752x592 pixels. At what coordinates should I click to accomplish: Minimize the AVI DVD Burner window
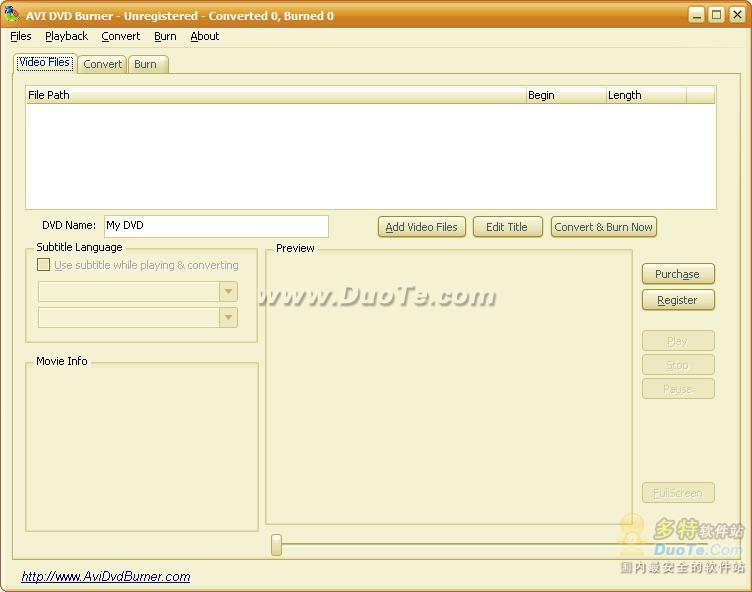tap(696, 15)
